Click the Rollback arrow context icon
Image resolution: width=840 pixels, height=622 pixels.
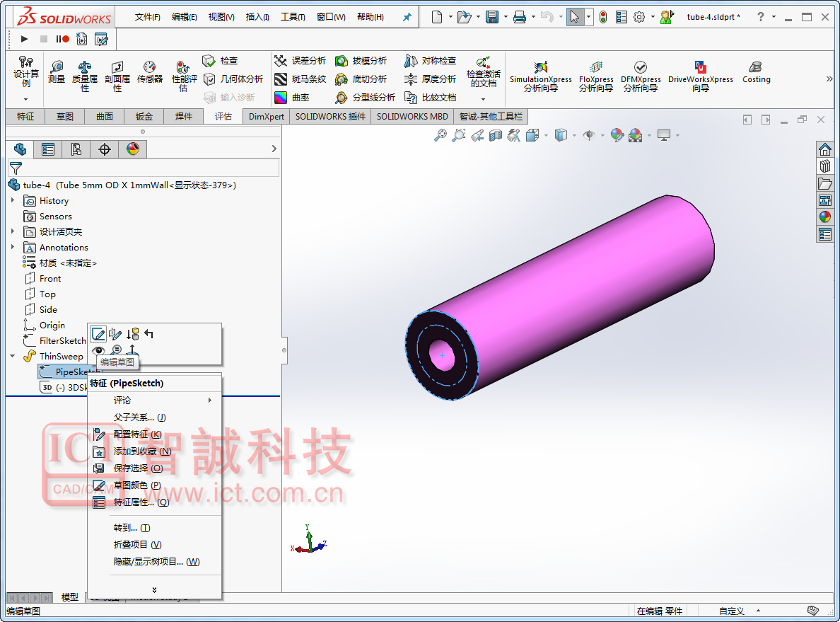tap(149, 334)
